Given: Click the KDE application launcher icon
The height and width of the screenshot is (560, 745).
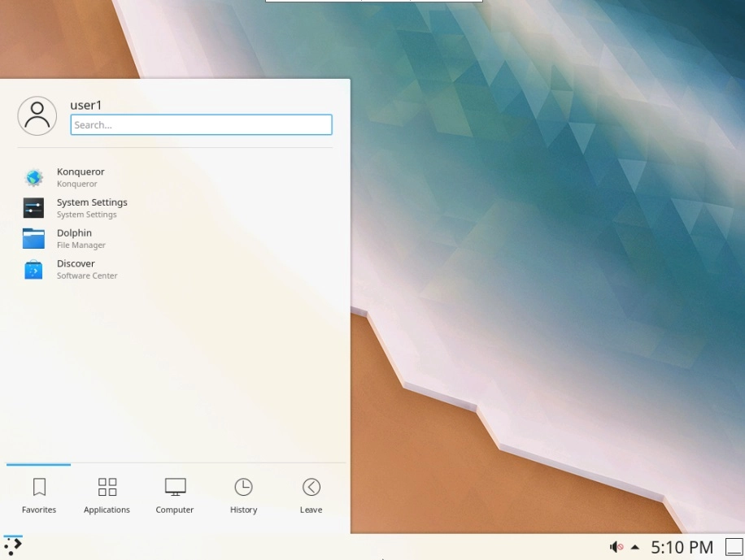Looking at the screenshot, I should tap(13, 545).
